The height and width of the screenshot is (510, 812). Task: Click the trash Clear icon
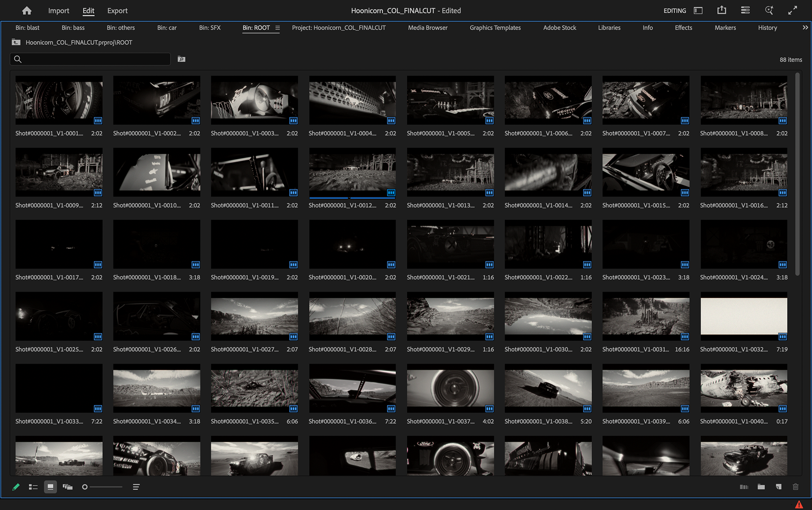click(x=796, y=487)
